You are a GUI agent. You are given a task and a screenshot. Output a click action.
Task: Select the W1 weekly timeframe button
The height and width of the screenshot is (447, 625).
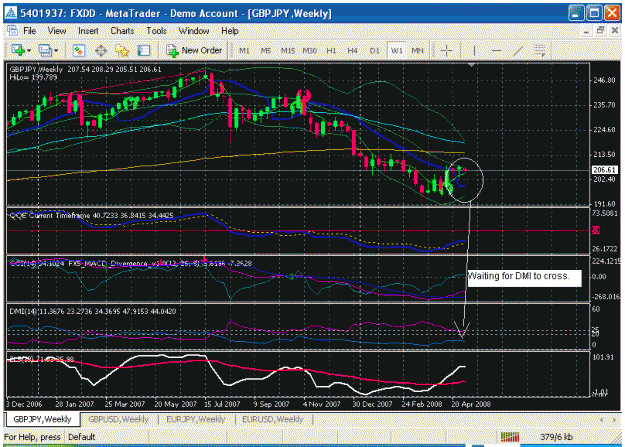point(397,51)
